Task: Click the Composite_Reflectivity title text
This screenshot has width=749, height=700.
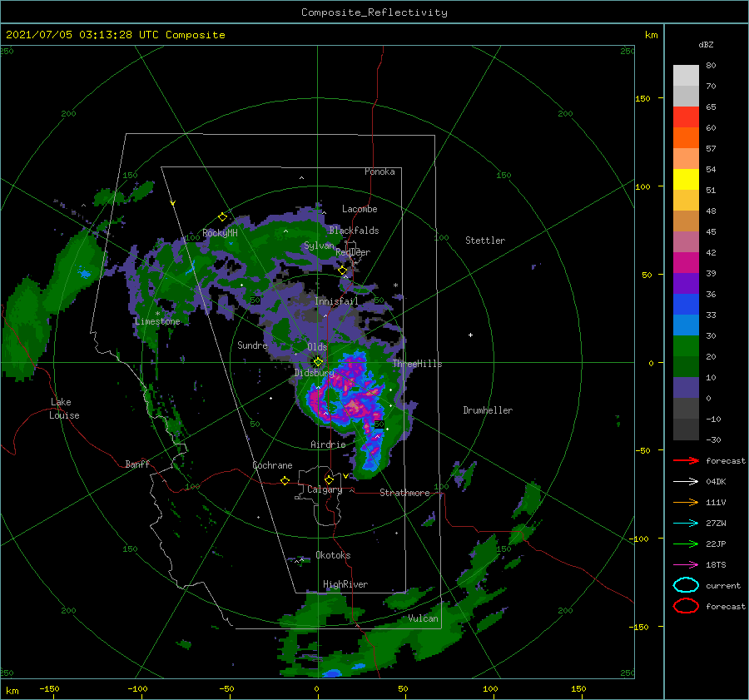Action: coord(374,12)
